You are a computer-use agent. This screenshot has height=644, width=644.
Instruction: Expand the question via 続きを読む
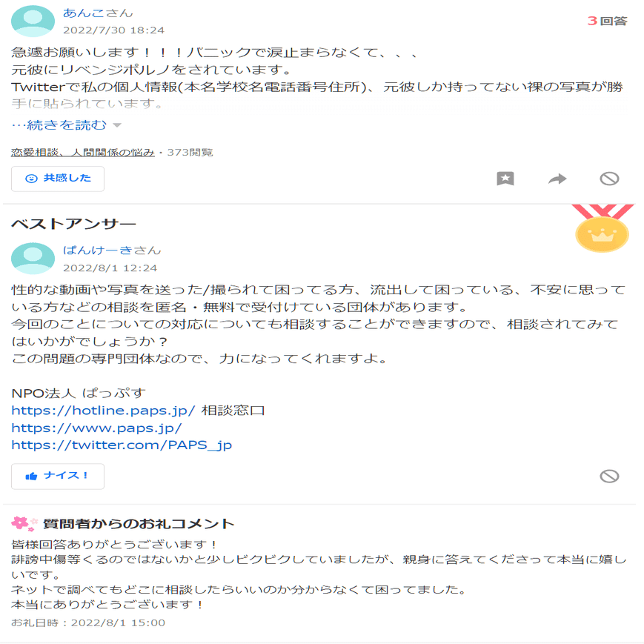click(59, 125)
